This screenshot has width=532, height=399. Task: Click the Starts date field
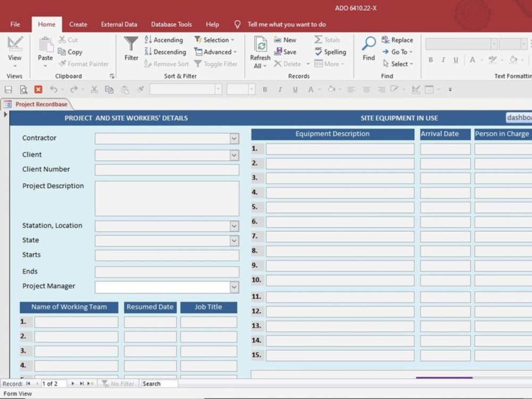(x=167, y=255)
